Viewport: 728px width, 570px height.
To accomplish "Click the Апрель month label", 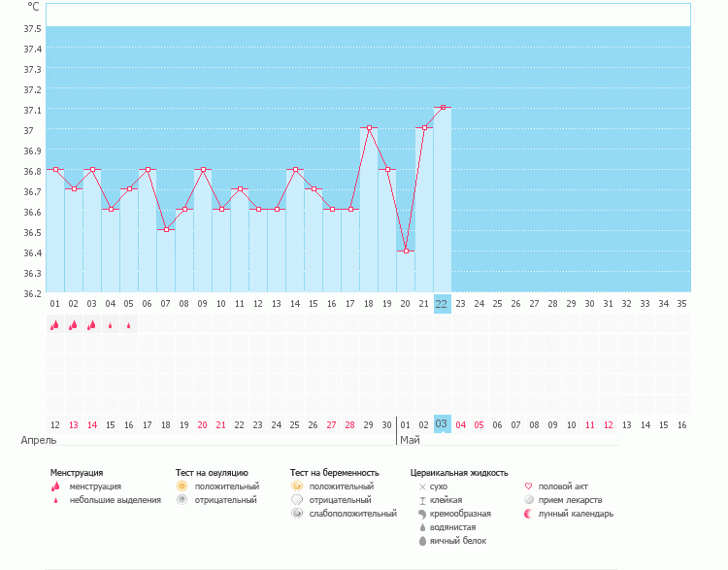I will tap(38, 440).
